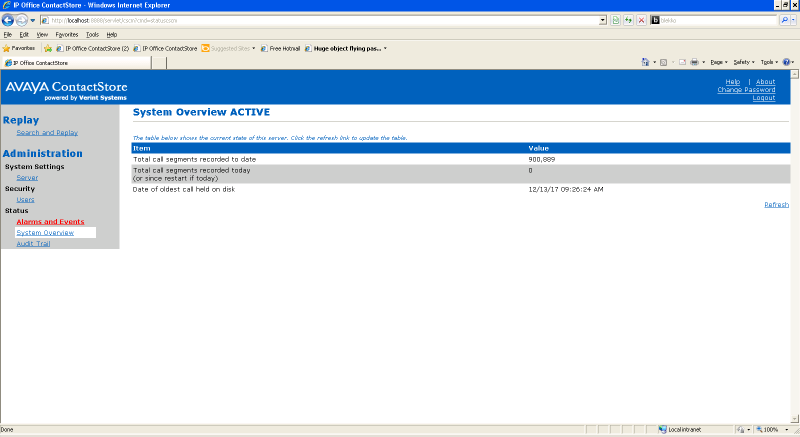Click the oldest call date 12/13/17 value
The height and width of the screenshot is (437, 800).
click(x=565, y=189)
